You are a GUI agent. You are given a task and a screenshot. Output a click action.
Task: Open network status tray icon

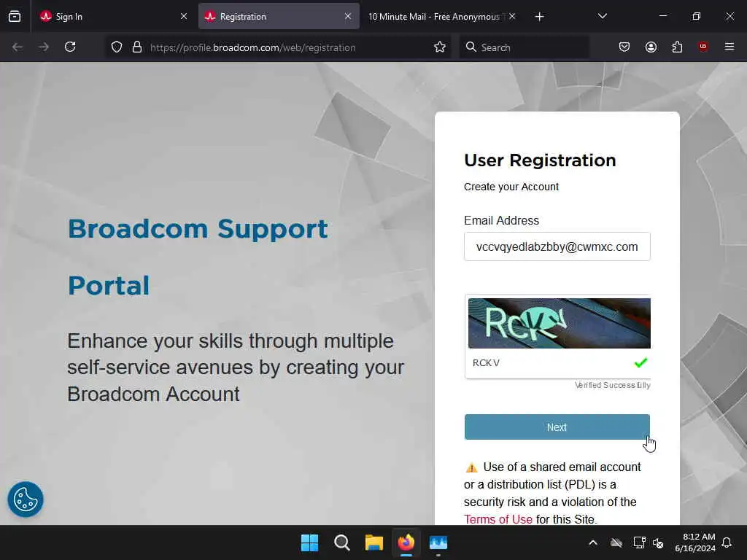click(639, 542)
